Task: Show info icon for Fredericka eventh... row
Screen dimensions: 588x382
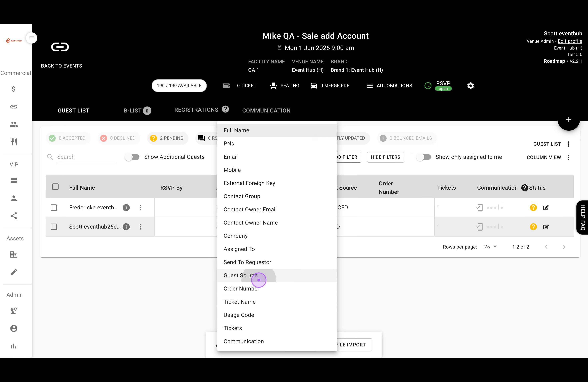Action: coord(126,208)
